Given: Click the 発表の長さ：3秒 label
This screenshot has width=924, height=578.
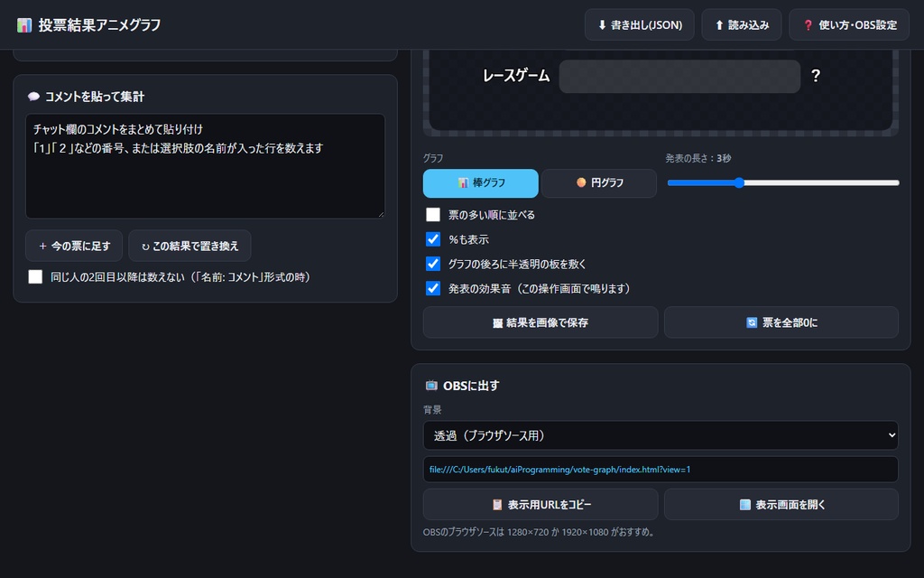Looking at the screenshot, I should point(698,158).
